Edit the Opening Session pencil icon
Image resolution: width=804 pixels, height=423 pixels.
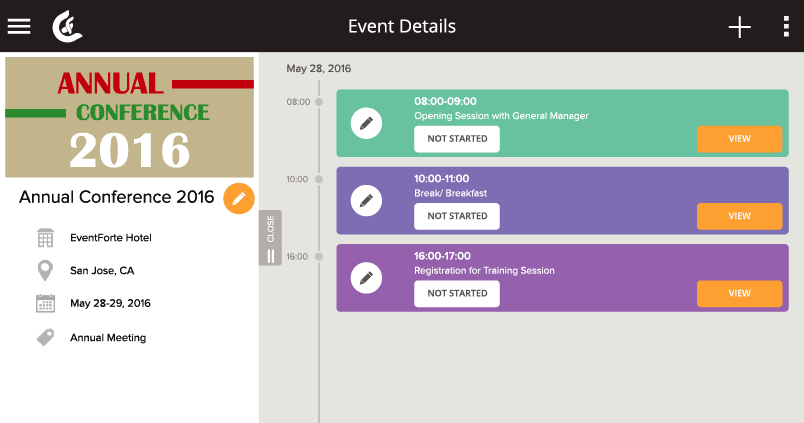pyautogui.click(x=366, y=124)
